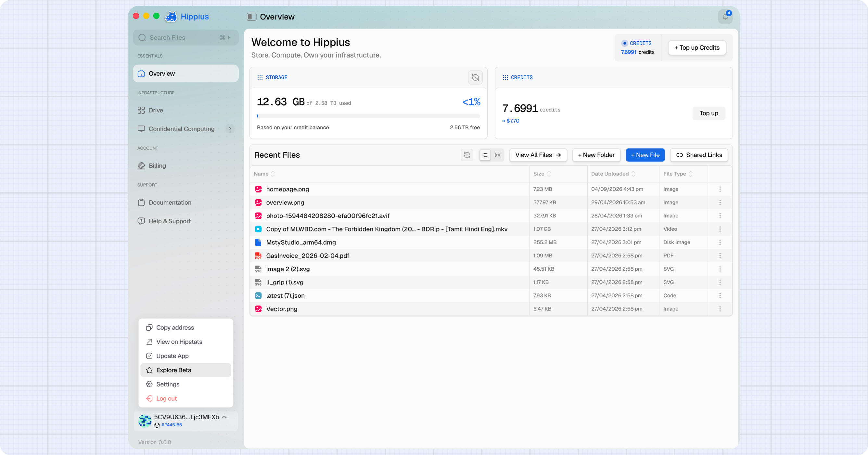Switch Recent Files to list view
The image size is (868, 455).
click(485, 155)
